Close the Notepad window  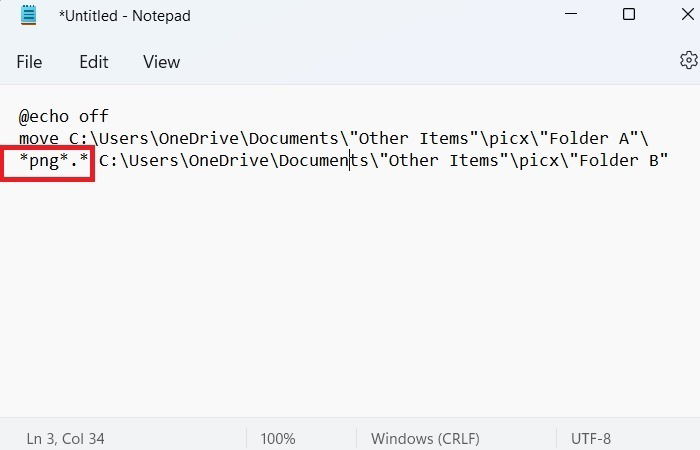(688, 14)
